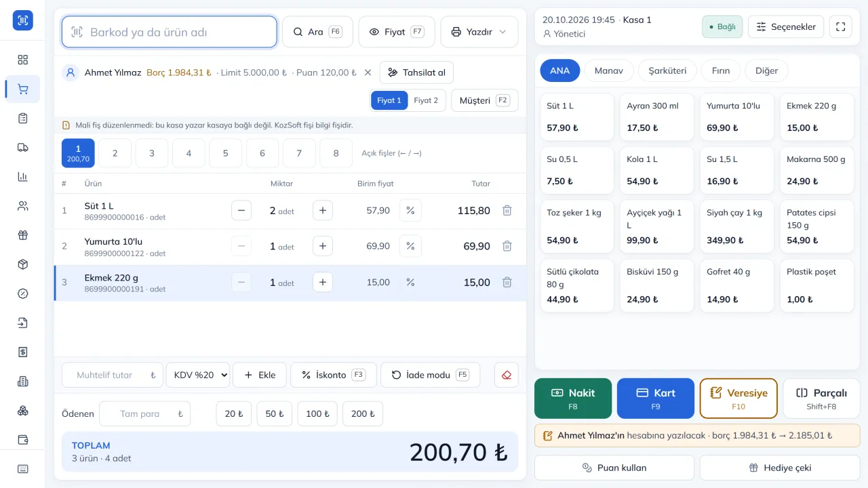Click the Muhtelif tutar amount field
Screen dimensions: 868x488
pyautogui.click(x=113, y=375)
